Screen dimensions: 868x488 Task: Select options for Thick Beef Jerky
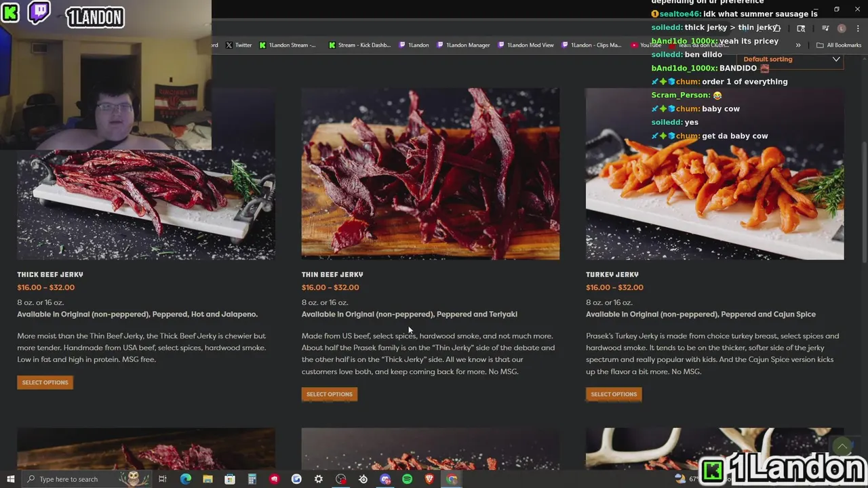(x=45, y=382)
